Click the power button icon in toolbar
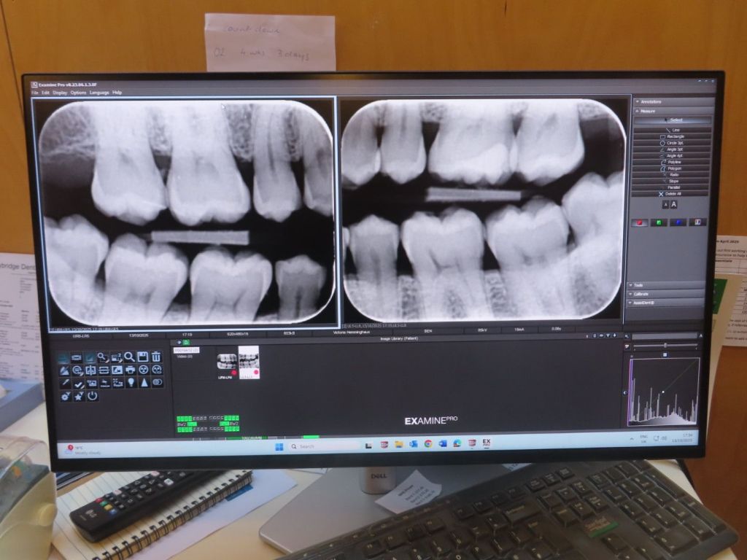Screen dimensions: 747x560 92,396
